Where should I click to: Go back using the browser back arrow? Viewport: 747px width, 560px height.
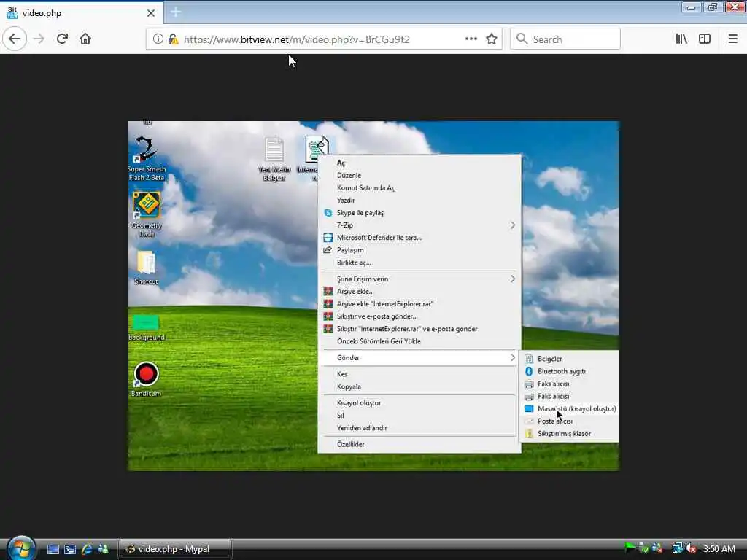click(15, 39)
